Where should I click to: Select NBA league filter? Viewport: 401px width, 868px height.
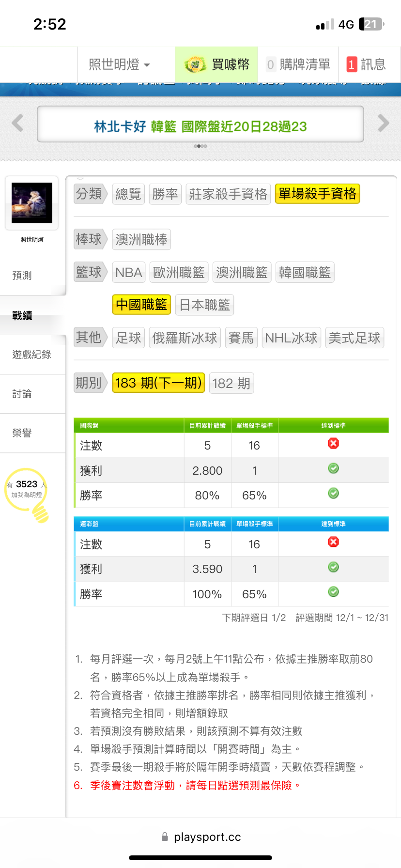(129, 273)
